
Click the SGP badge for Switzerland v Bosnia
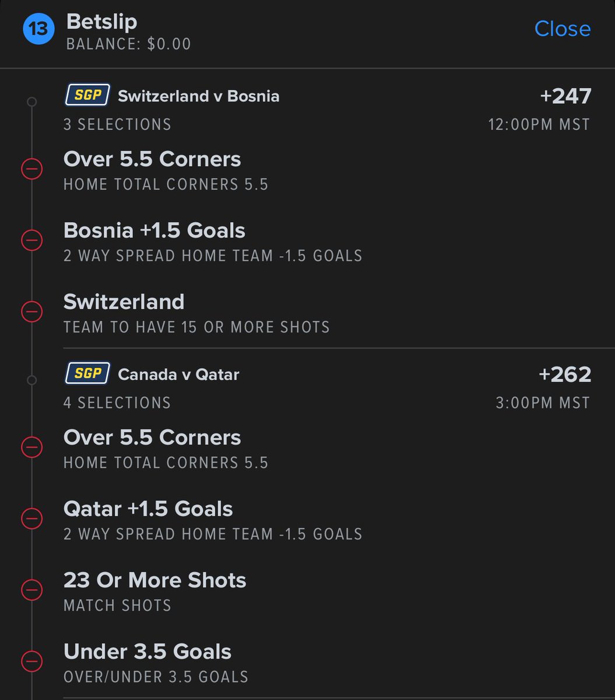pos(87,95)
